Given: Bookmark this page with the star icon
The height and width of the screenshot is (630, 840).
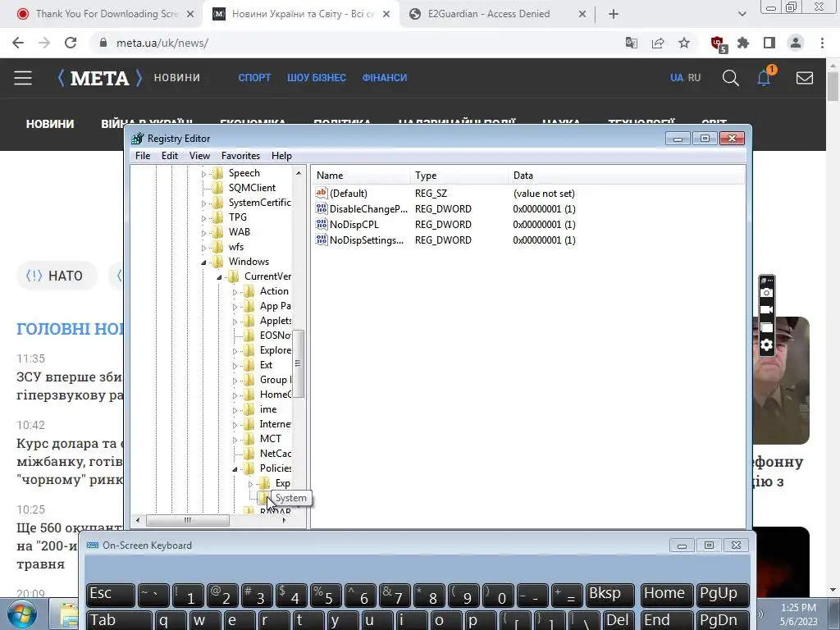Looking at the screenshot, I should tap(684, 43).
